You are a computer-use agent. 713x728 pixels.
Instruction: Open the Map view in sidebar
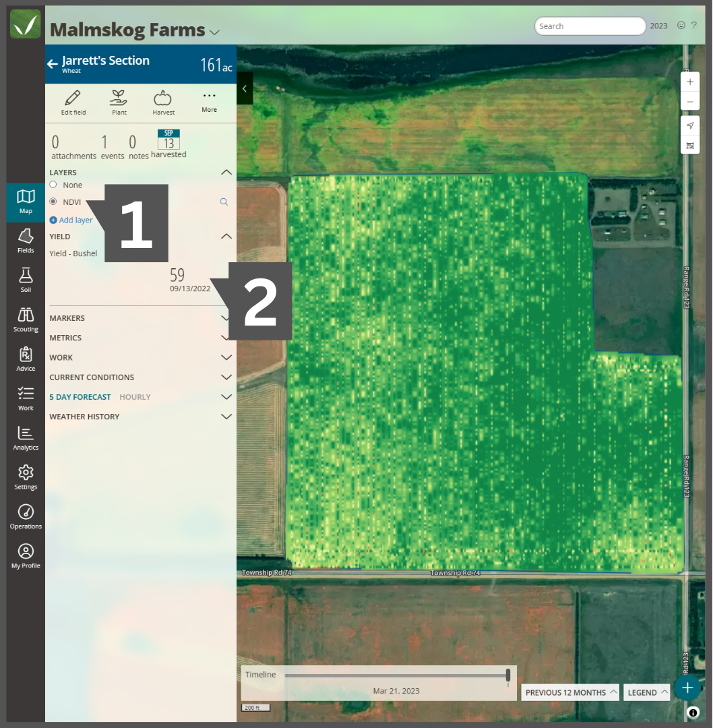[26, 202]
